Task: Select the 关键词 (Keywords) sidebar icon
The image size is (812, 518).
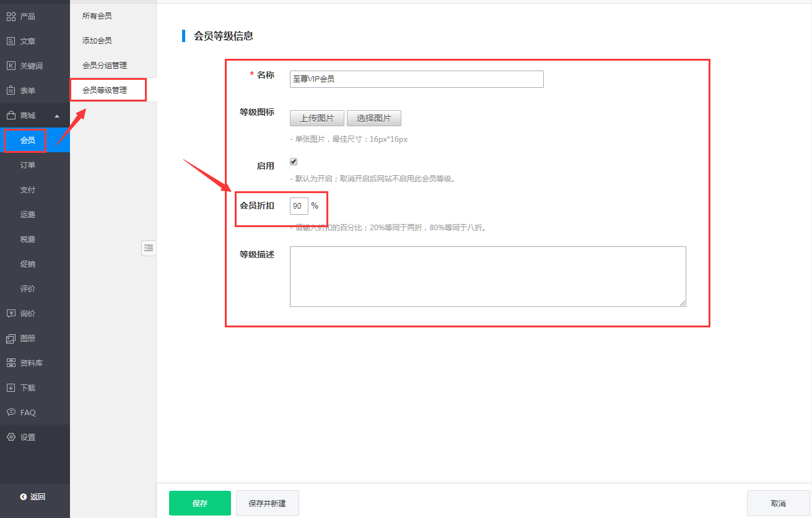Action: coord(11,66)
